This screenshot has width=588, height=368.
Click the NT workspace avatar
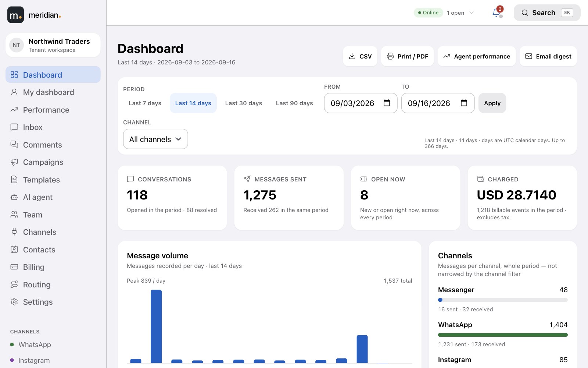click(x=17, y=45)
